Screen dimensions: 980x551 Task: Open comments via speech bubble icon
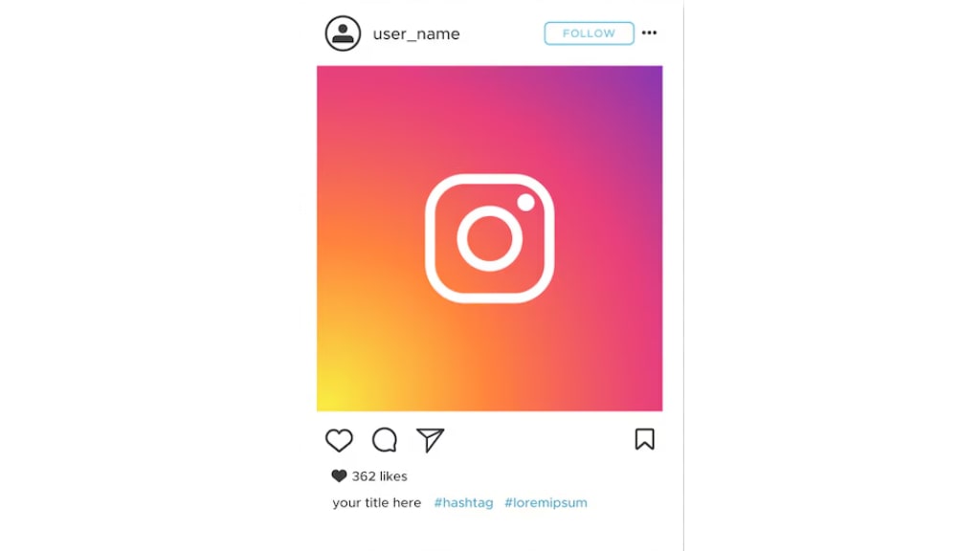pyautogui.click(x=385, y=440)
